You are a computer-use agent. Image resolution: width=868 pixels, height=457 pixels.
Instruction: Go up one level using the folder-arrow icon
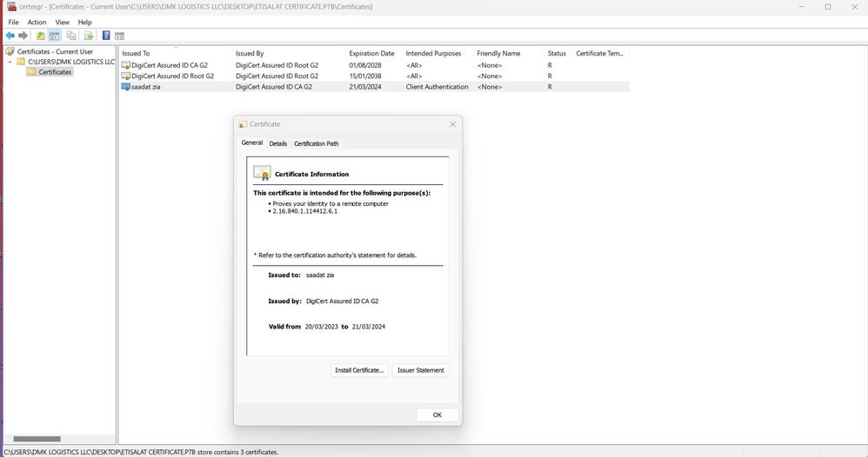tap(40, 36)
